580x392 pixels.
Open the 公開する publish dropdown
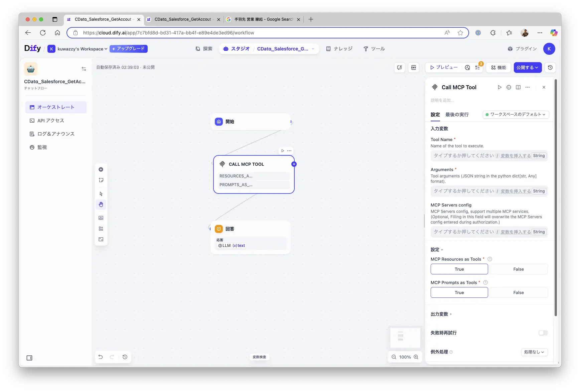coord(528,68)
